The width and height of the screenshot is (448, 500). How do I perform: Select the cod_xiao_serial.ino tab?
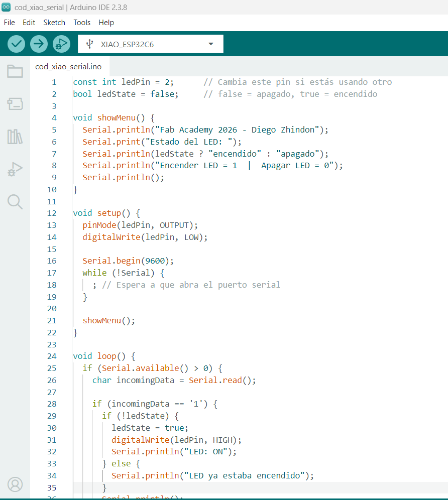[69, 66]
